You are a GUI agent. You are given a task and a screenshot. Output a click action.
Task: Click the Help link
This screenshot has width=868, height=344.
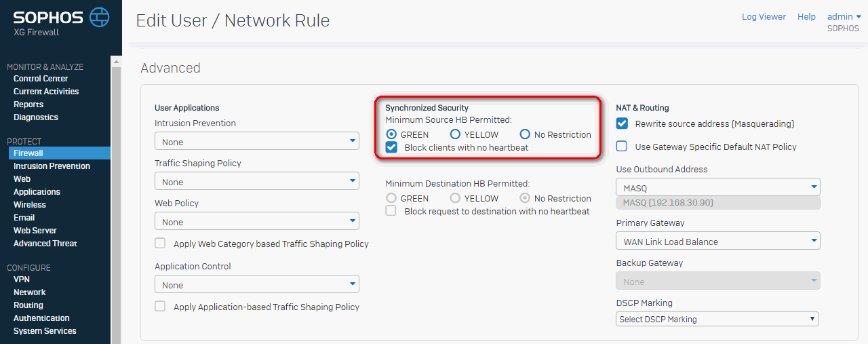click(806, 17)
